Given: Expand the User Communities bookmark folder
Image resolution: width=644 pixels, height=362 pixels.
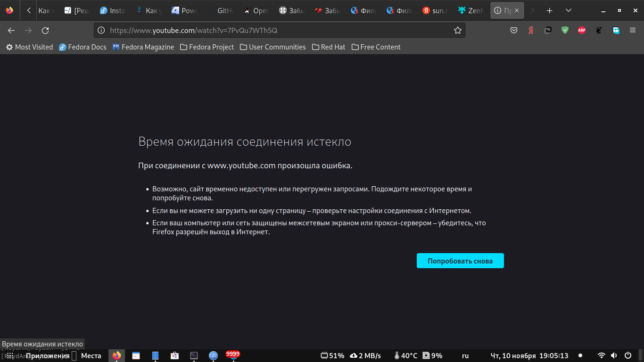Looking at the screenshot, I should (273, 47).
